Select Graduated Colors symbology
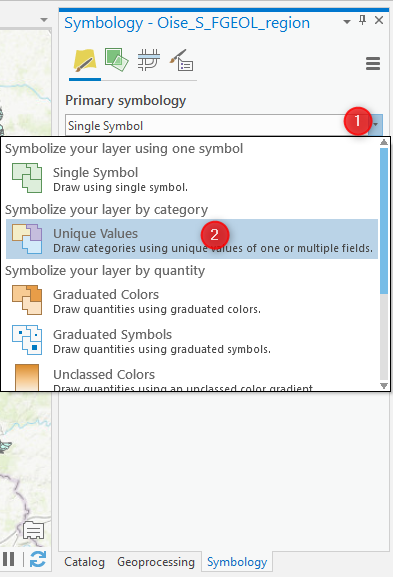Image resolution: width=393 pixels, height=577 pixels. pyautogui.click(x=192, y=300)
